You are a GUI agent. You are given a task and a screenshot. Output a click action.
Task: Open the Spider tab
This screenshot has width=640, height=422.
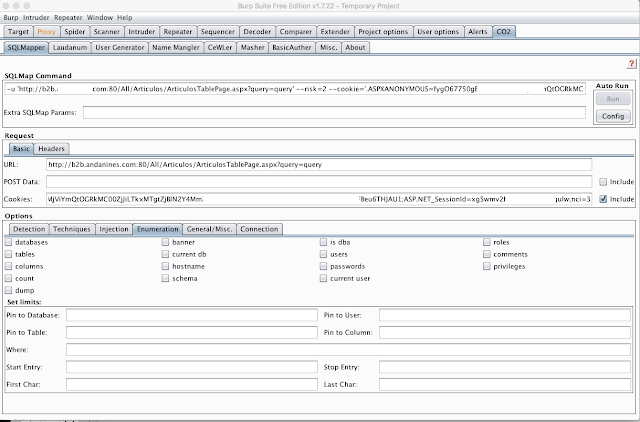coord(75,31)
